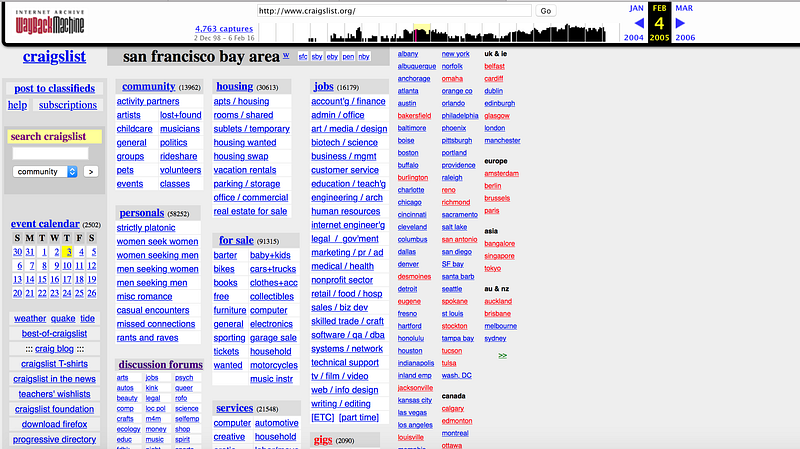
Task: Open rants and raves
Action: 147,338
